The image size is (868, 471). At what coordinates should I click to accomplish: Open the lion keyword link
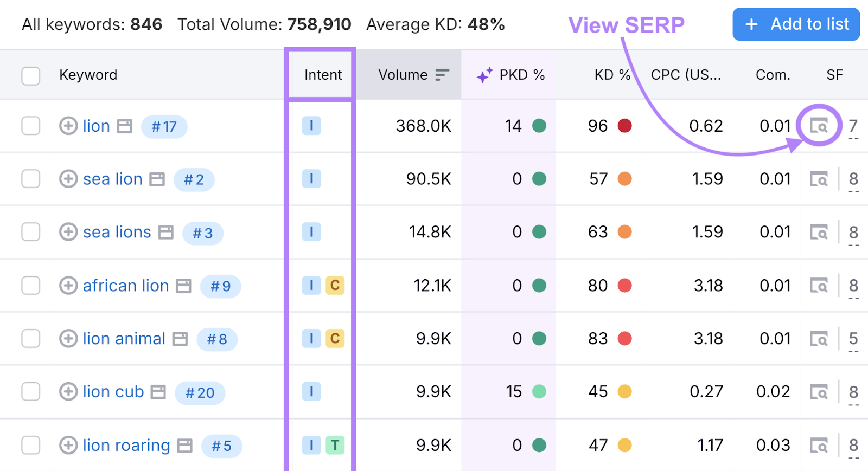coord(97,126)
